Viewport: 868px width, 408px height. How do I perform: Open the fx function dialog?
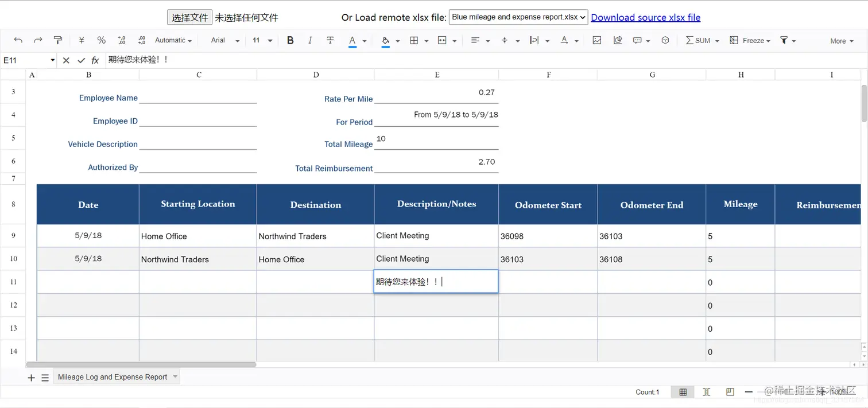tap(95, 60)
